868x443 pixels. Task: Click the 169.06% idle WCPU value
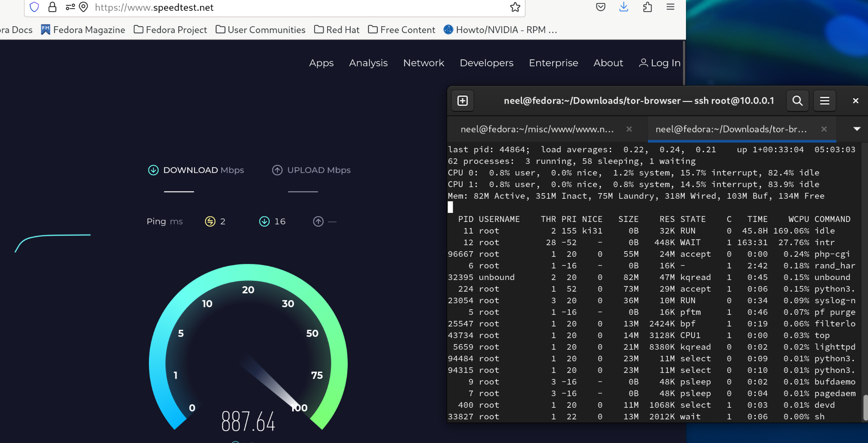point(791,231)
